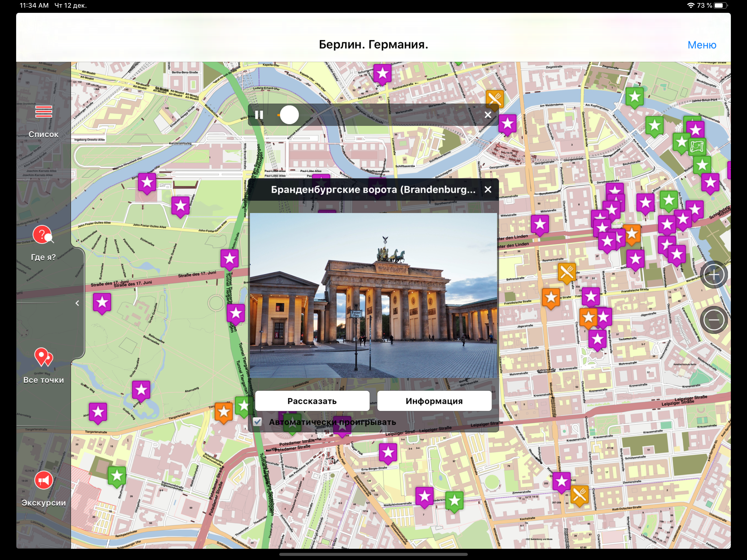Click popup title Бранденбургские ворота
This screenshot has height=560, width=747.
click(373, 189)
